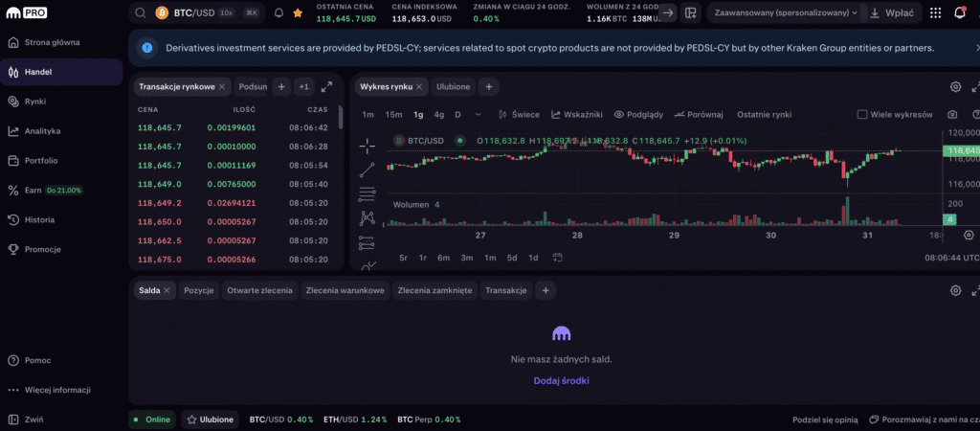The width and height of the screenshot is (980, 431).
Task: Enable the Wiele wykresów checkbox
Action: pyautogui.click(x=862, y=115)
